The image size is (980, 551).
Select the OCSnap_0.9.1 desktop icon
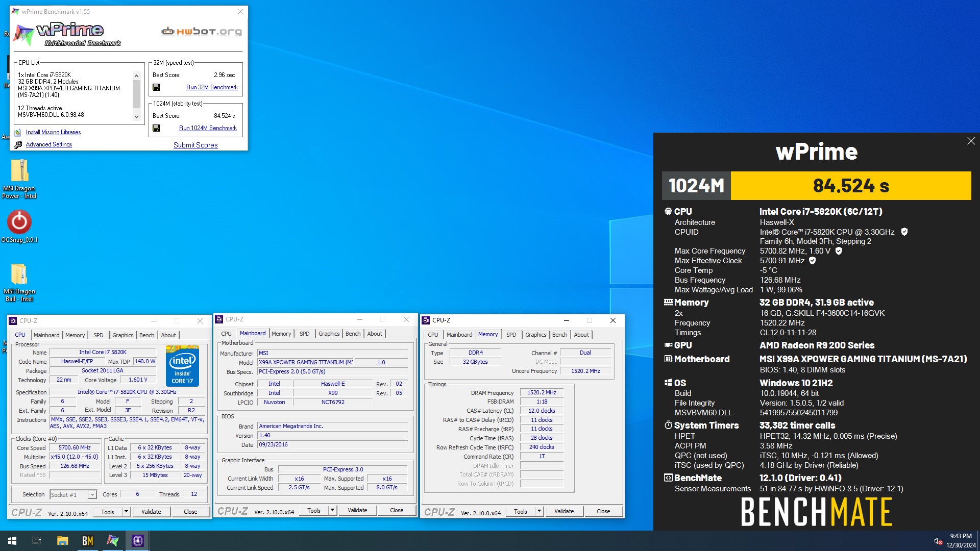click(x=19, y=227)
